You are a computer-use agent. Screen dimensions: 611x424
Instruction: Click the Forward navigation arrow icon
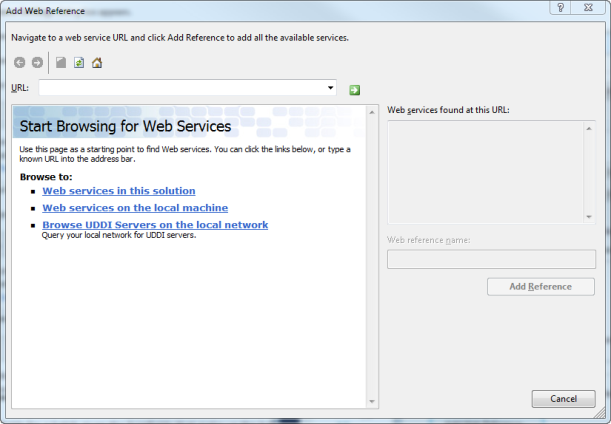37,63
